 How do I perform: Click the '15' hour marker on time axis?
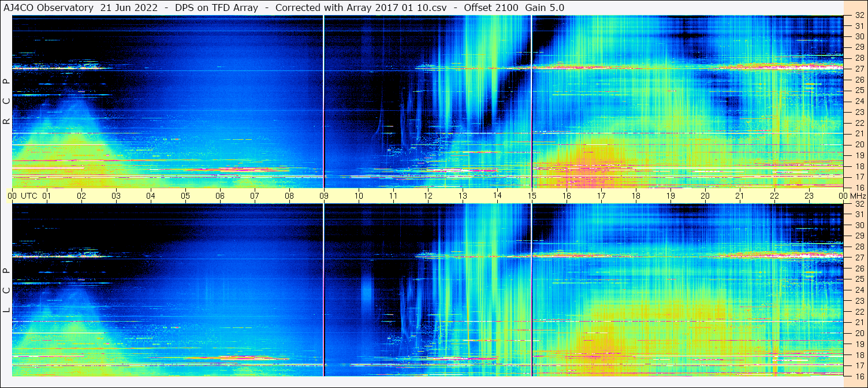pyautogui.click(x=532, y=196)
